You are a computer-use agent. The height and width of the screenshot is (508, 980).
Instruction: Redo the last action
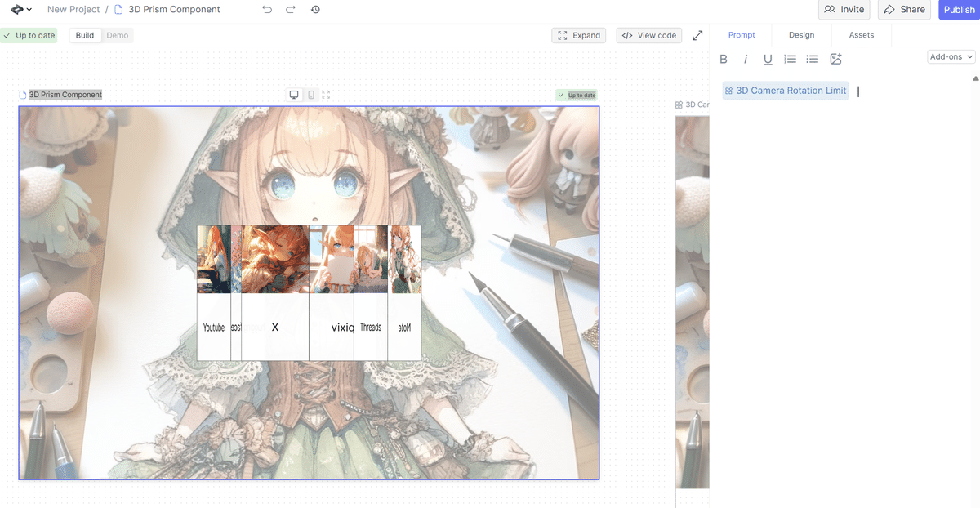[x=291, y=10]
